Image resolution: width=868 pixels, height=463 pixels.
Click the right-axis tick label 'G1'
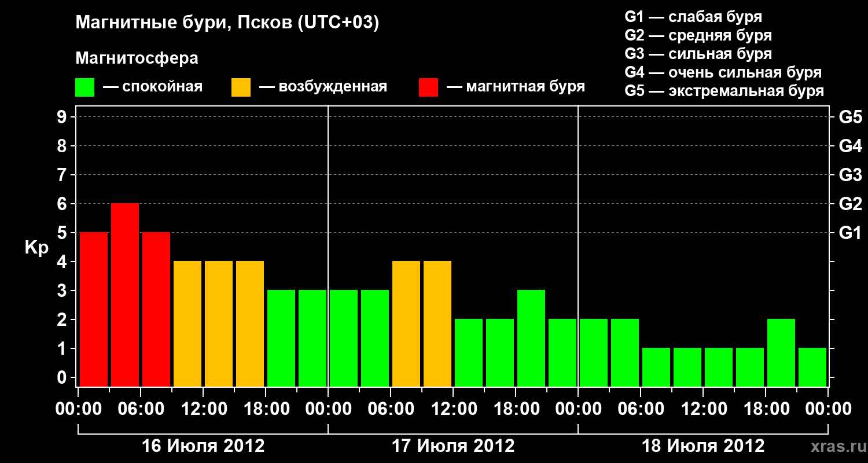(x=851, y=233)
